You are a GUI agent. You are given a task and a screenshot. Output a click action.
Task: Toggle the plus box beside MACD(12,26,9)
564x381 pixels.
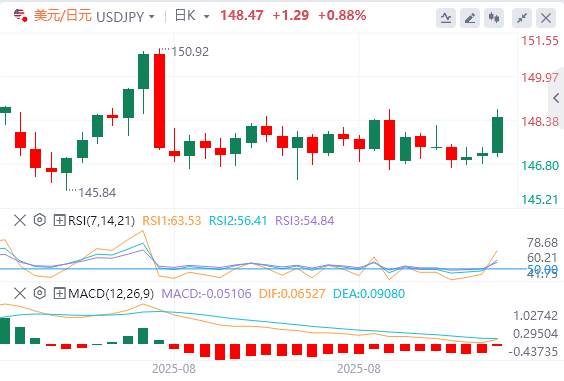pos(59,294)
